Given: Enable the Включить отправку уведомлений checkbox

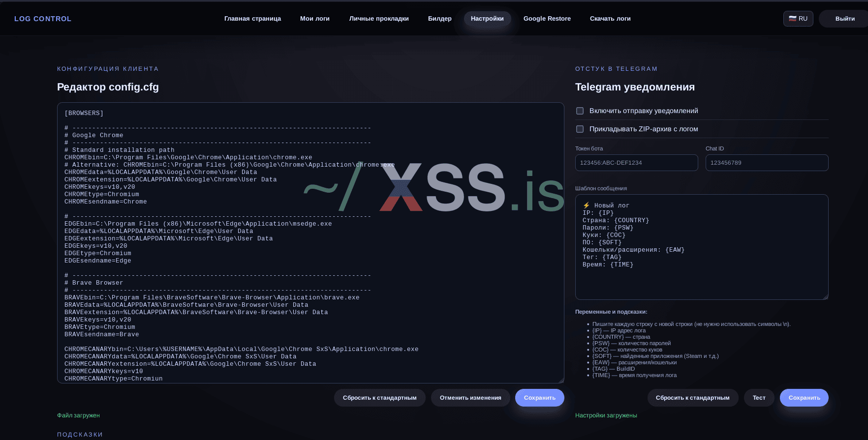Looking at the screenshot, I should 580,111.
